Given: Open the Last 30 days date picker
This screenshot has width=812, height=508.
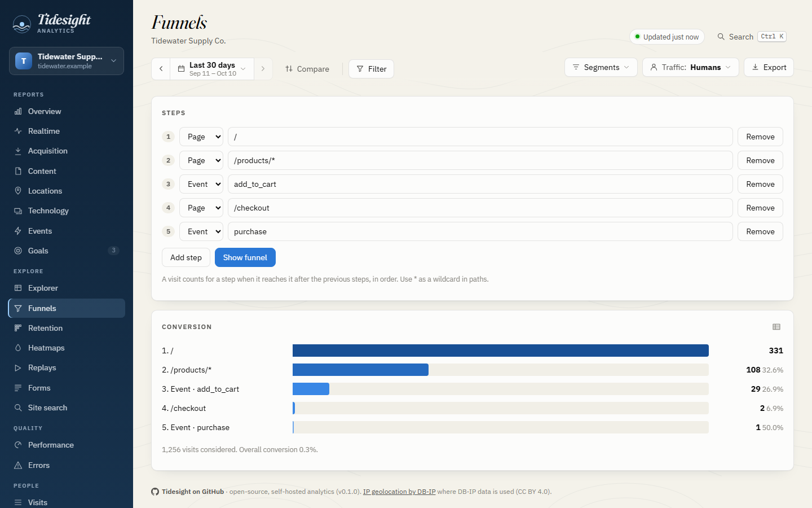Looking at the screenshot, I should tap(212, 69).
